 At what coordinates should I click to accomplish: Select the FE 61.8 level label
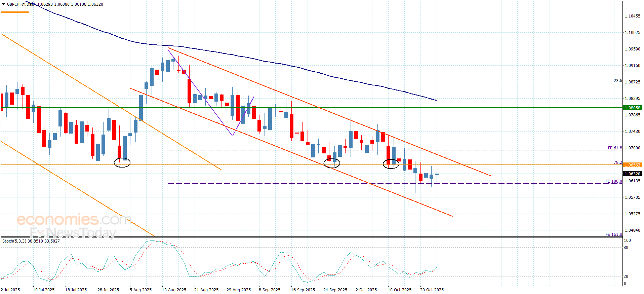(x=615, y=148)
